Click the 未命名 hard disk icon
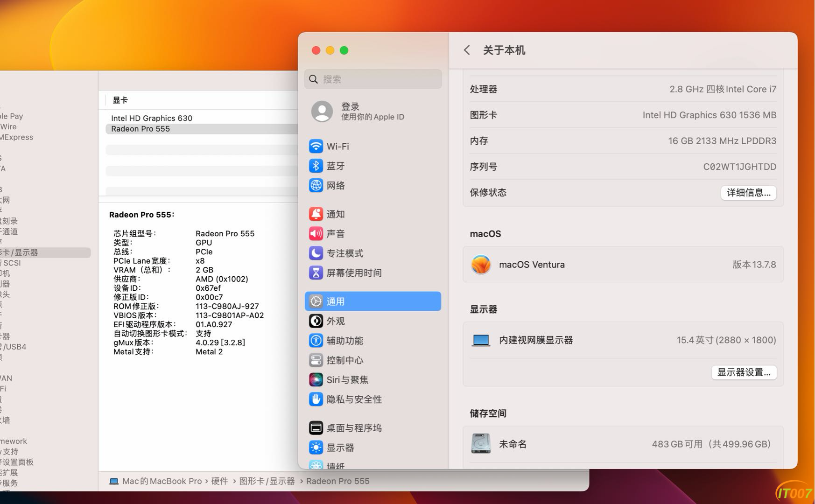This screenshot has width=815, height=504. 481,444
